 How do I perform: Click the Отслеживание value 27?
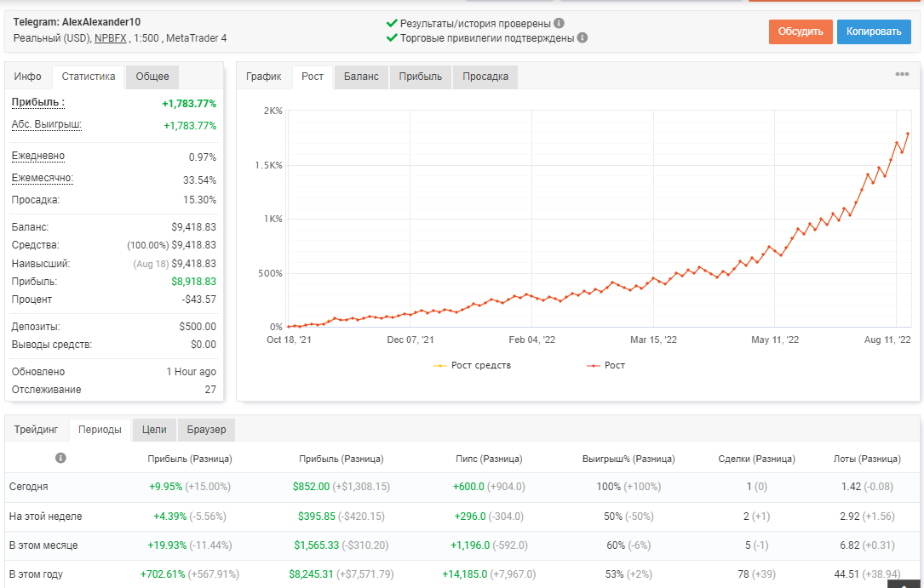coord(210,390)
